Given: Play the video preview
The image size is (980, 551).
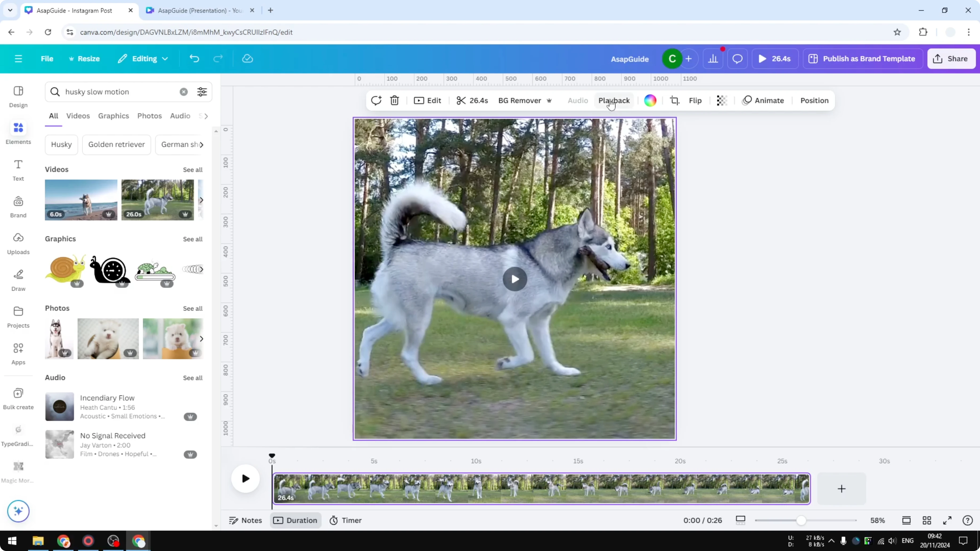Looking at the screenshot, I should coord(514,279).
